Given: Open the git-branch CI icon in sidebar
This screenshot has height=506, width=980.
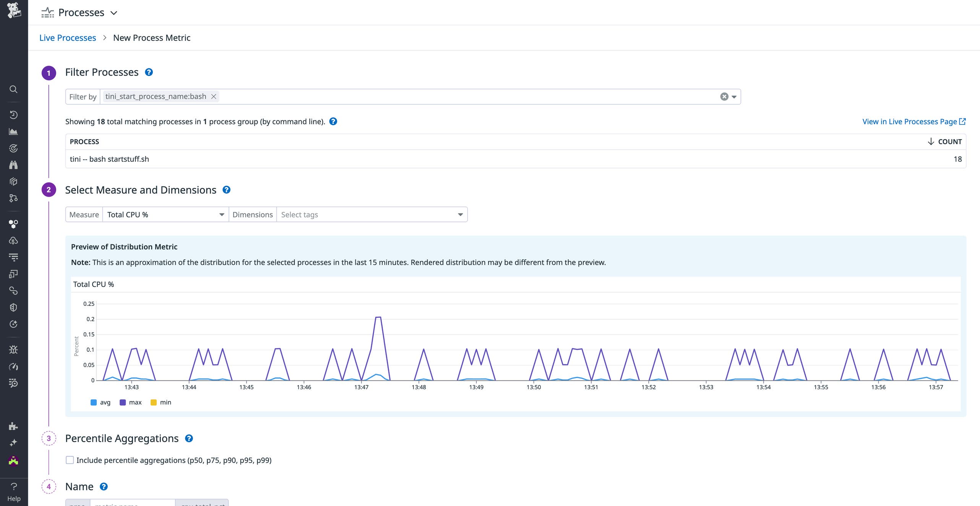Looking at the screenshot, I should (13, 198).
